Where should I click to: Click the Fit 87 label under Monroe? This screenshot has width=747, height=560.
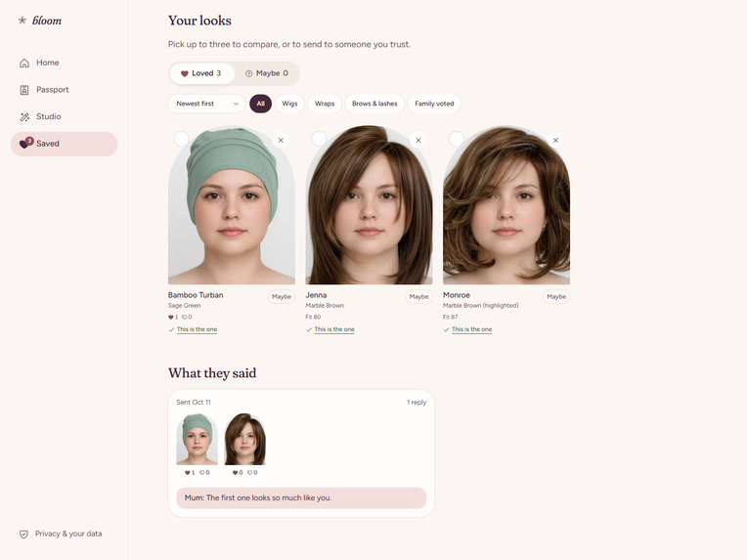pos(450,318)
